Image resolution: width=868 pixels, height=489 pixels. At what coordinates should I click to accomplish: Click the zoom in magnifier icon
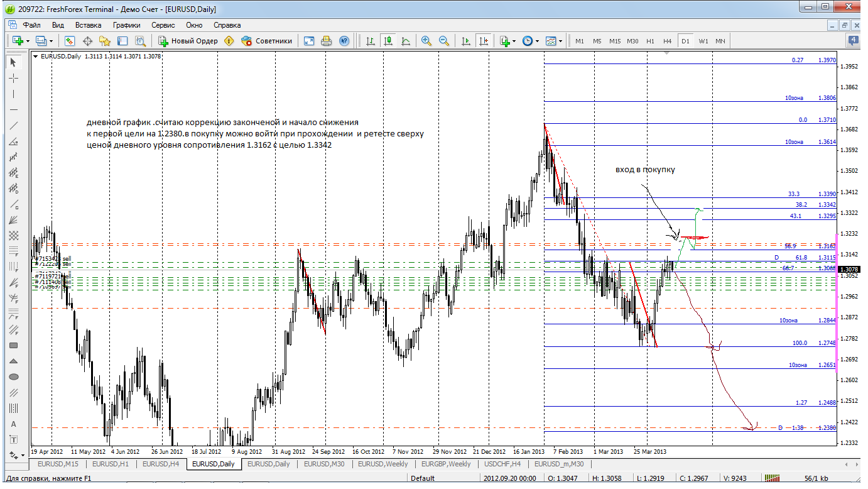[426, 41]
